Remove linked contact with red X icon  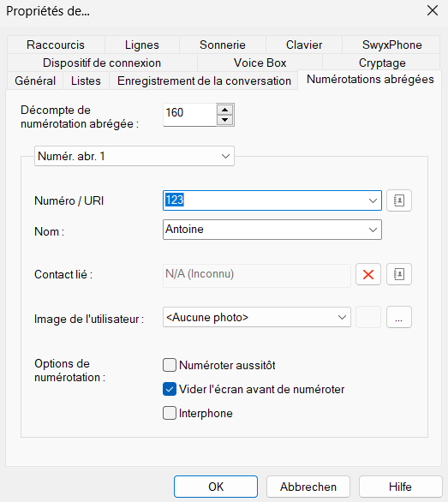[x=368, y=274]
